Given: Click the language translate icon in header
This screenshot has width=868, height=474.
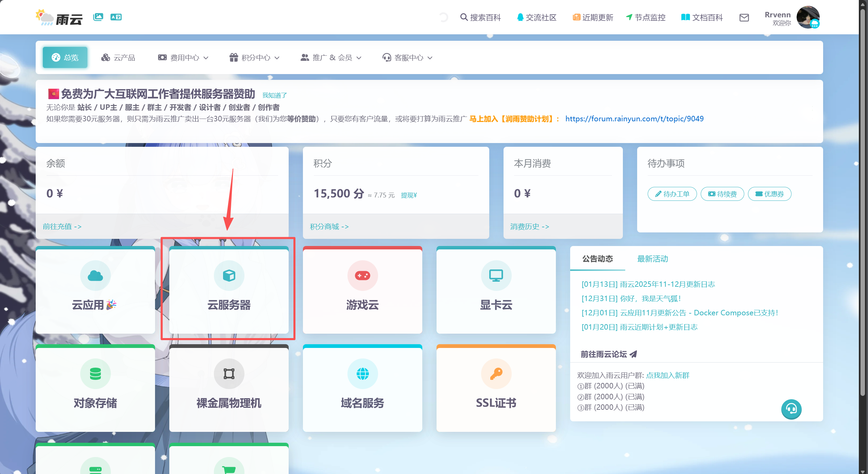Looking at the screenshot, I should point(116,17).
